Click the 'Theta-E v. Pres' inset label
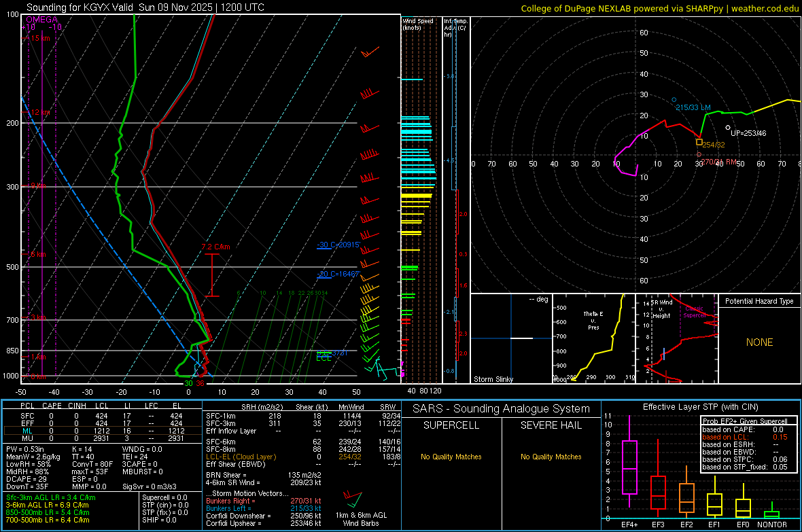This screenshot has width=802, height=532. click(593, 320)
